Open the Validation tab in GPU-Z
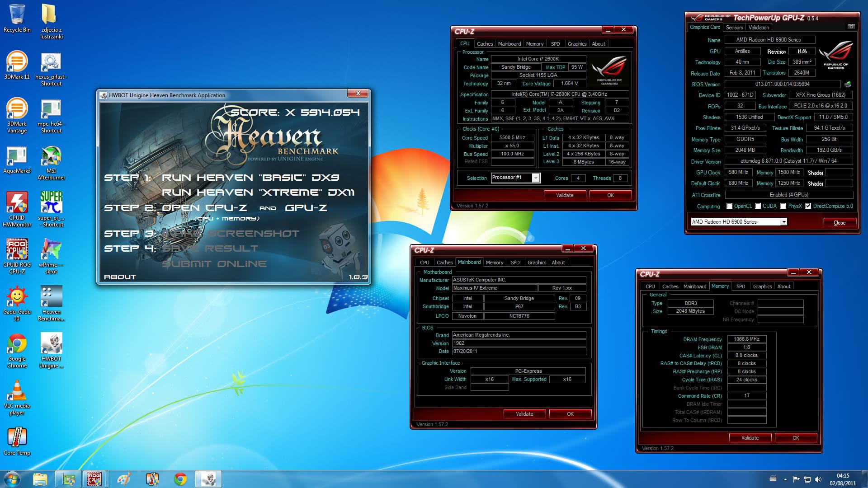Viewport: 868px width, 488px height. coord(759,28)
